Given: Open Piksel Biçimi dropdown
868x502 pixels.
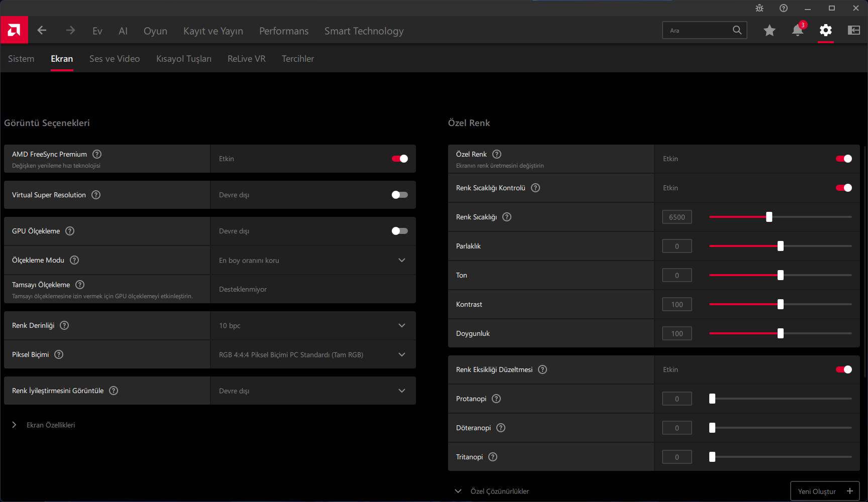Looking at the screenshot, I should point(313,354).
